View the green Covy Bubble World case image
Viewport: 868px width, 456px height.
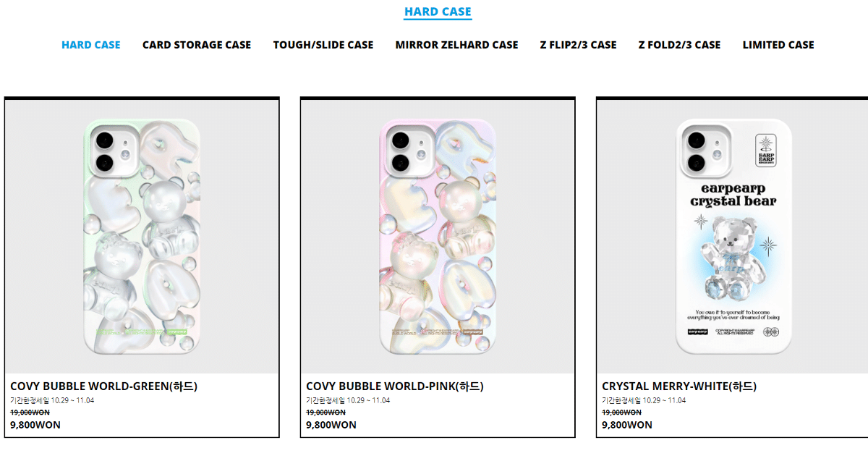(142, 236)
